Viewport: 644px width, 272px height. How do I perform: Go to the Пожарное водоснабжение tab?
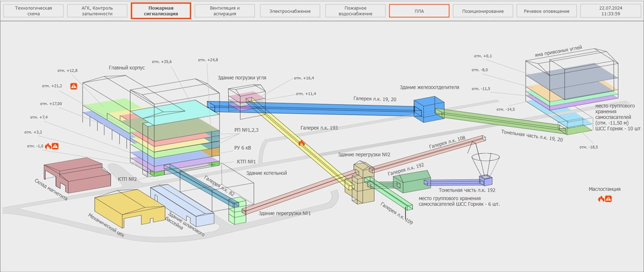[x=354, y=12]
